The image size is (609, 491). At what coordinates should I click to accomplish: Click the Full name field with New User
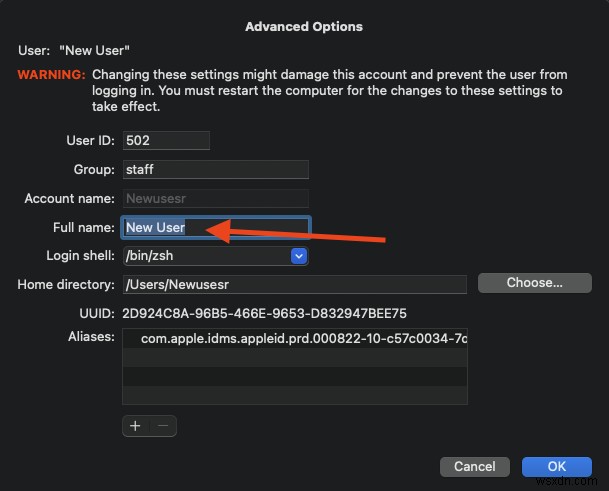click(x=215, y=227)
